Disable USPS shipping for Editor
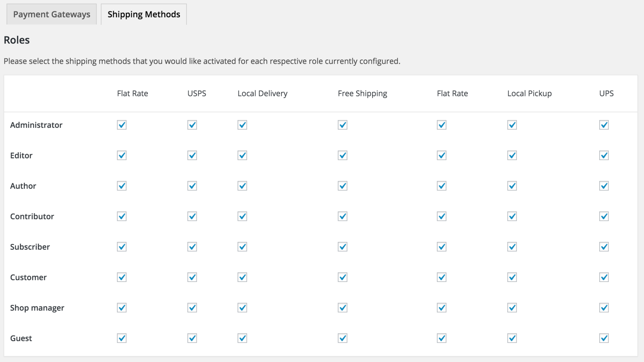Image resolution: width=644 pixels, height=362 pixels. tap(192, 155)
